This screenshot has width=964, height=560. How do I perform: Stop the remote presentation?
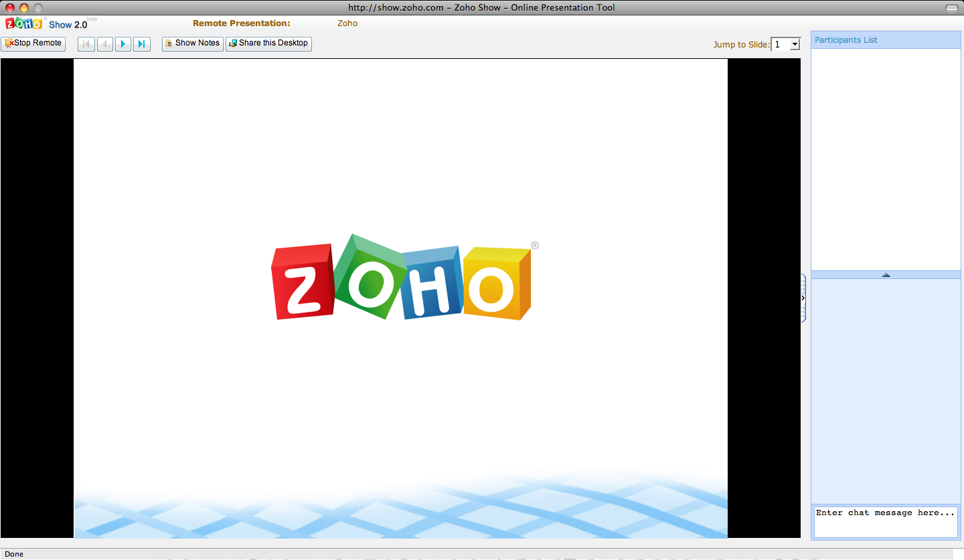[33, 43]
